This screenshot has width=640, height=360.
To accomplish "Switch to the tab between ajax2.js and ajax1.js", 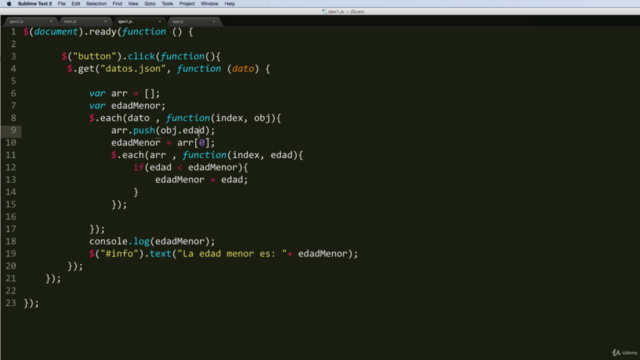I will click(84, 21).
